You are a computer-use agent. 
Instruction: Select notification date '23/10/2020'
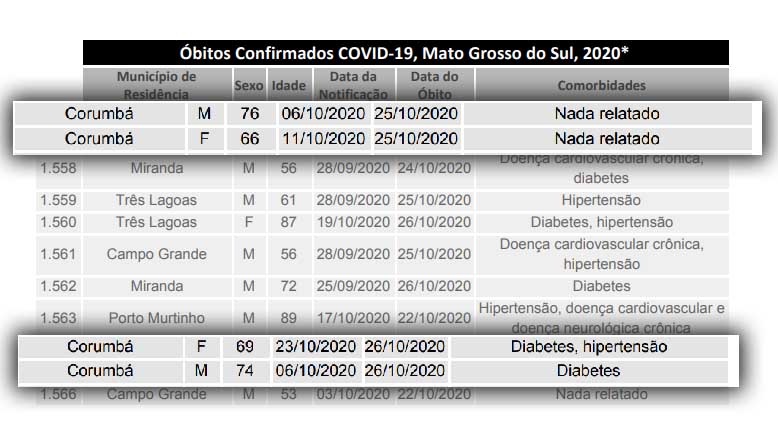(316, 346)
